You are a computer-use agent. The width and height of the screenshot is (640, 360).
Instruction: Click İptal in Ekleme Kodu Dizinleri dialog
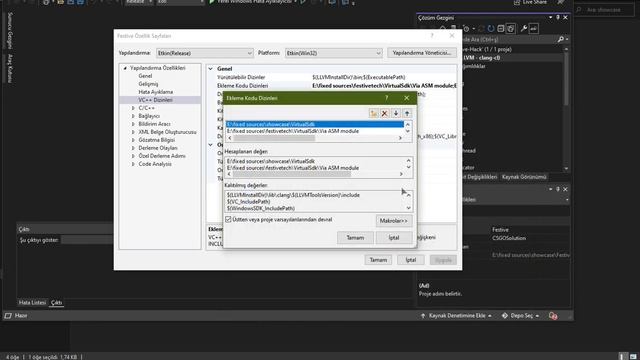tap(394, 238)
